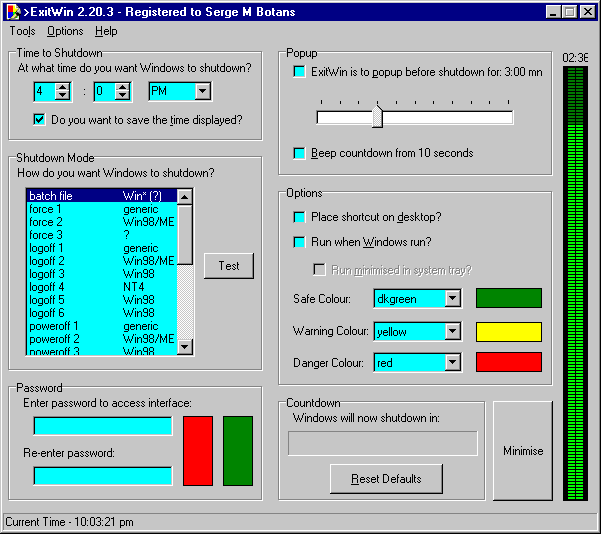Open the Tools menu
This screenshot has height=534, width=601.
pyautogui.click(x=22, y=31)
